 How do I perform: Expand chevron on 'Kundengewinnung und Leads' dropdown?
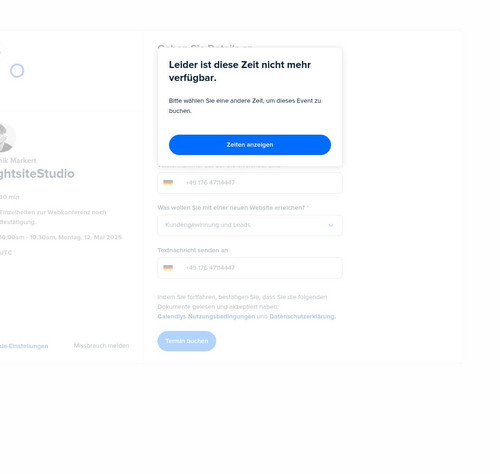coord(331,225)
